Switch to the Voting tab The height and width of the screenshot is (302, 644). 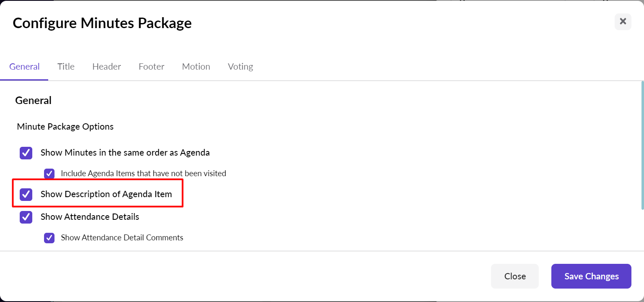(240, 67)
